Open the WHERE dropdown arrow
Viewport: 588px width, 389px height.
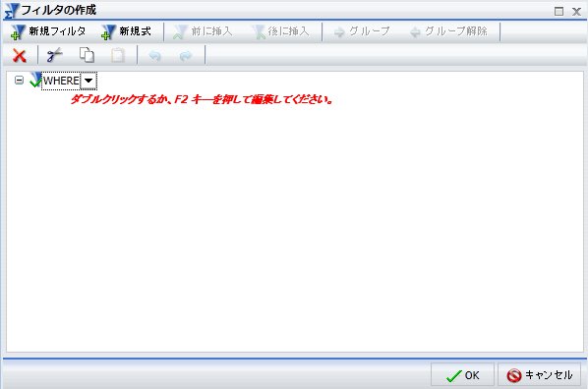click(88, 81)
